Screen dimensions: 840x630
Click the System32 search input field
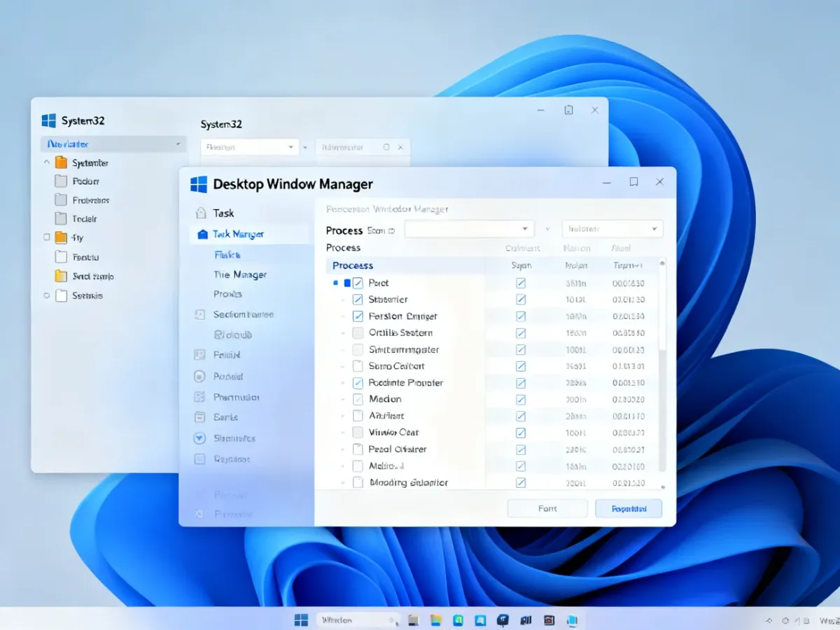pos(363,147)
